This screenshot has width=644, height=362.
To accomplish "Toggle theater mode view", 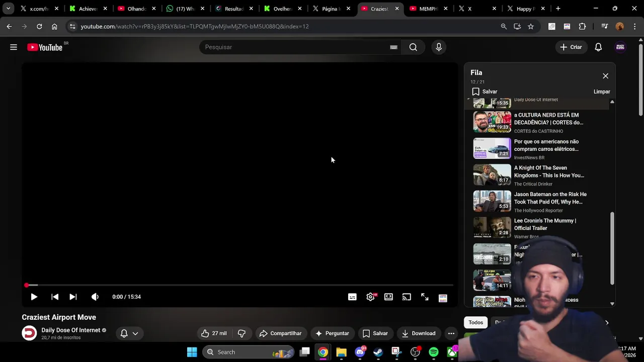I will 388,297.
